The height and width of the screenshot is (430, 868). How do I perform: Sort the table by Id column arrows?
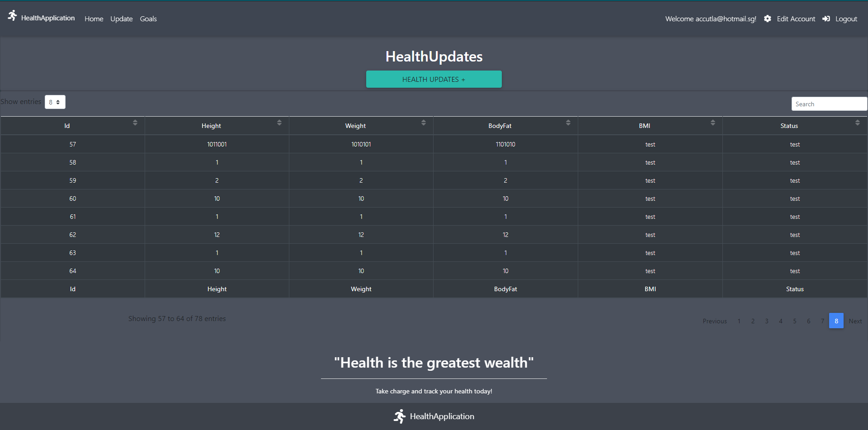(x=135, y=123)
